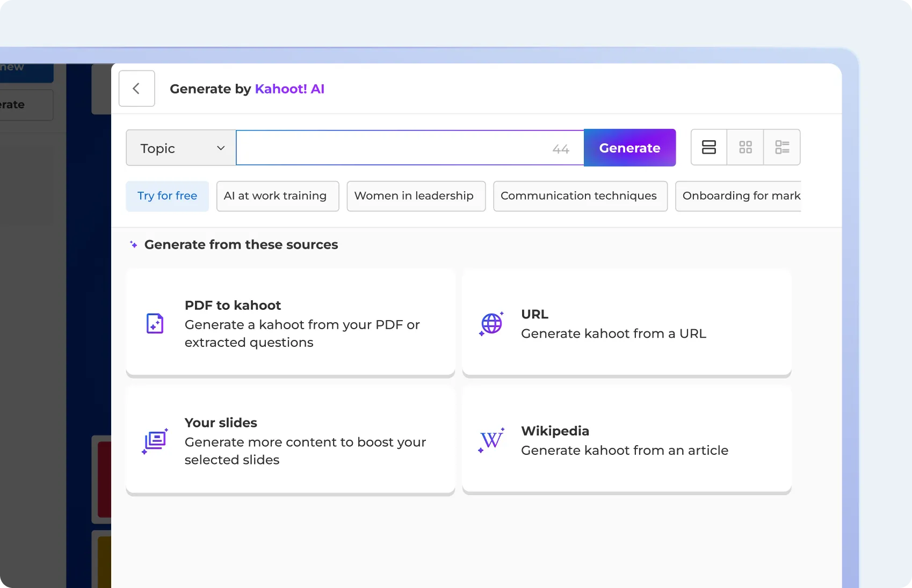
Task: Choose Generate kahoot from an article
Action: pyautogui.click(x=625, y=450)
